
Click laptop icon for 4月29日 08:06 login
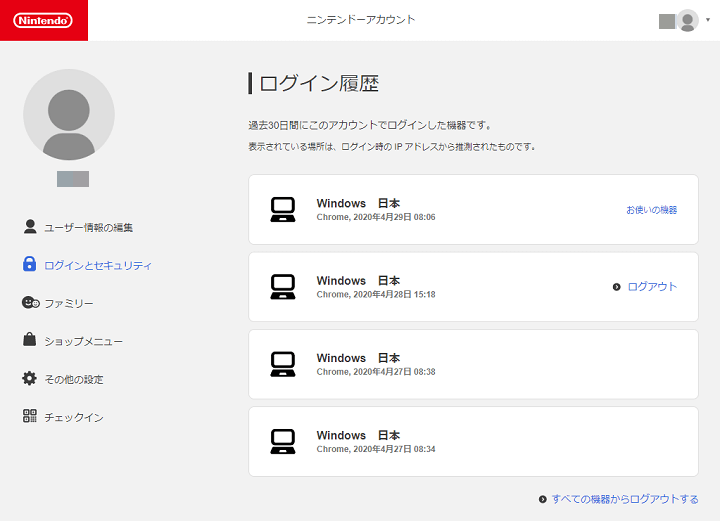tap(283, 210)
